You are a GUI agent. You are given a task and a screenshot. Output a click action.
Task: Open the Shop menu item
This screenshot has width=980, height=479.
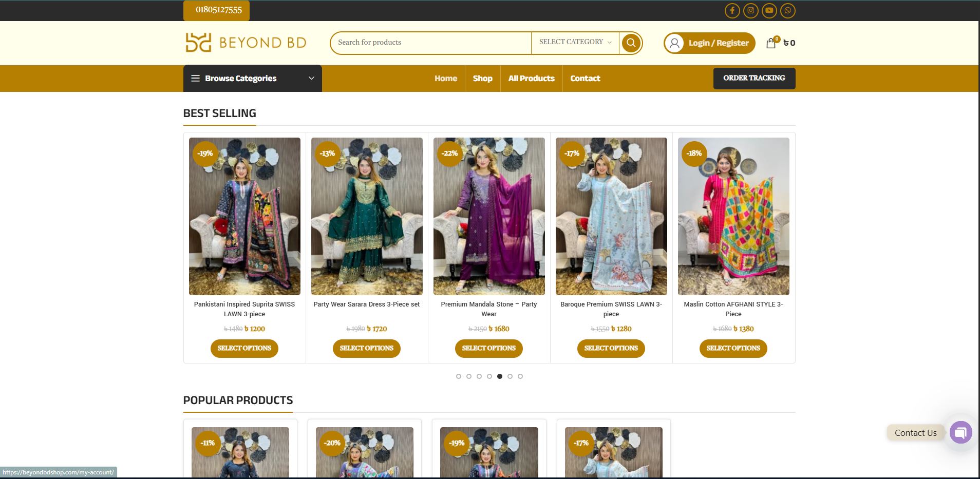[x=482, y=79]
